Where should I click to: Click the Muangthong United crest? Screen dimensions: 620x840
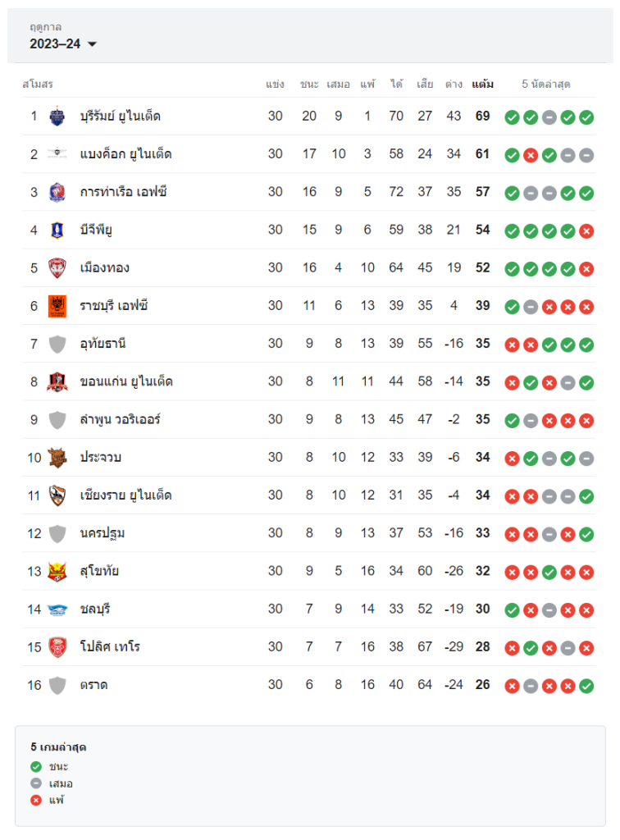(57, 267)
